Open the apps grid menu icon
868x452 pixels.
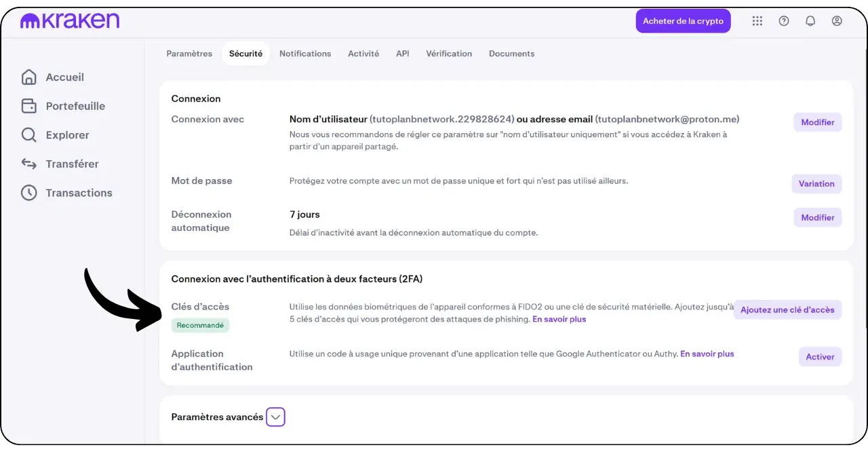[x=757, y=21]
